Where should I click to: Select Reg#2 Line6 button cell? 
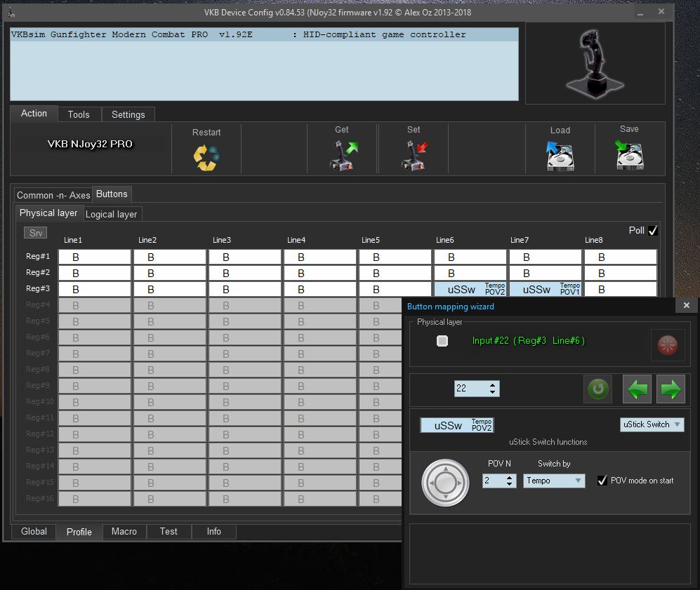[x=470, y=274]
